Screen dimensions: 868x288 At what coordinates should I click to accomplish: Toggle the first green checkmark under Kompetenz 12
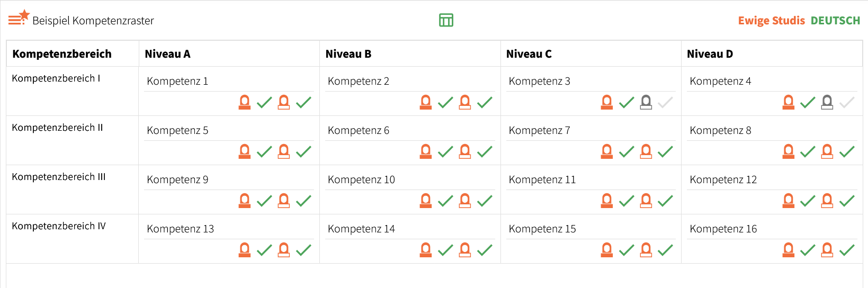point(808,201)
